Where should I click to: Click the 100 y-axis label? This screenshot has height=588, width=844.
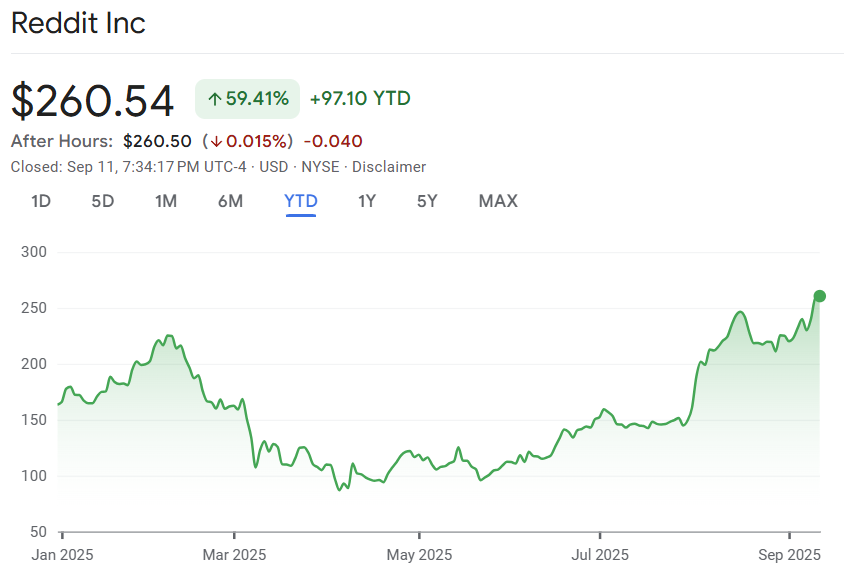pyautogui.click(x=34, y=476)
